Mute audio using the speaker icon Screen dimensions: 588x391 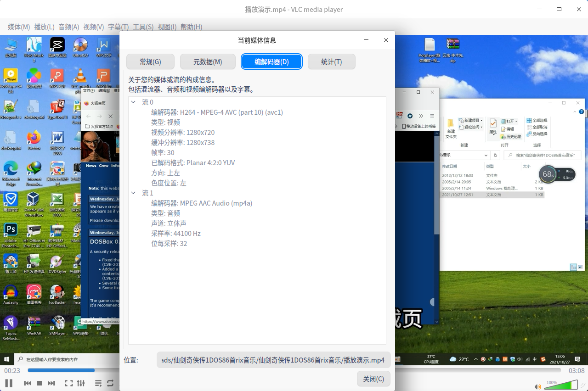pos(538,386)
